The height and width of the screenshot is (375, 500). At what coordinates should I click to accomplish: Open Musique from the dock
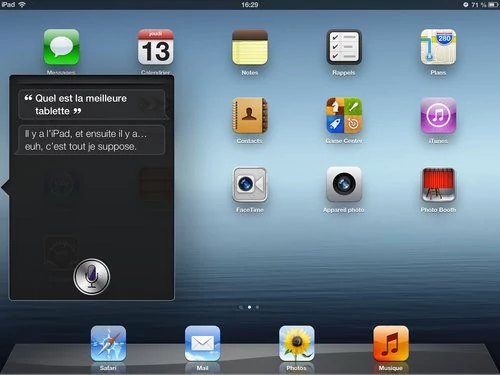[x=391, y=344]
